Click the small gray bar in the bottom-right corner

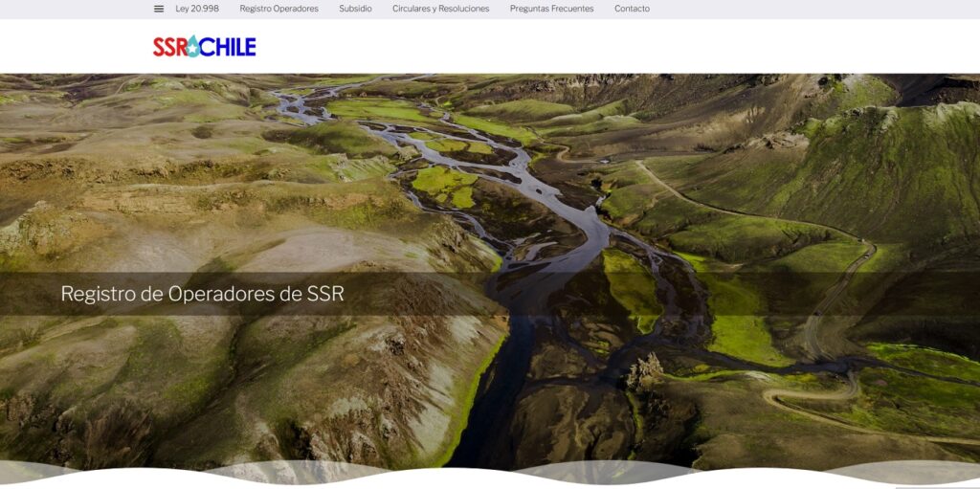[x=936, y=487]
